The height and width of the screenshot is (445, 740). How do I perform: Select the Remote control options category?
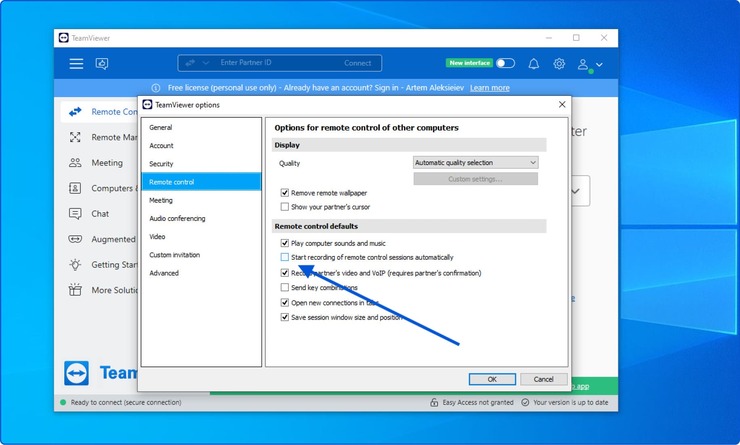coord(201,182)
